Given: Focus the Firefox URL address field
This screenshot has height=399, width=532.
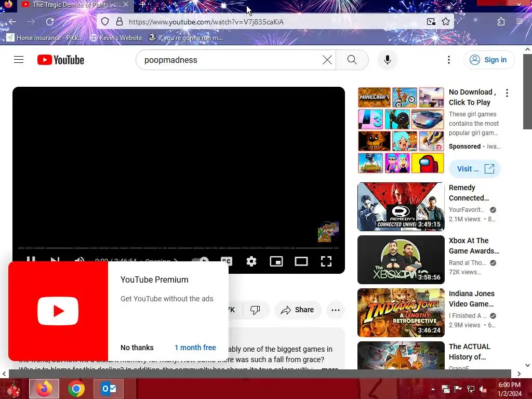Looking at the screenshot, I should pyautogui.click(x=275, y=22).
